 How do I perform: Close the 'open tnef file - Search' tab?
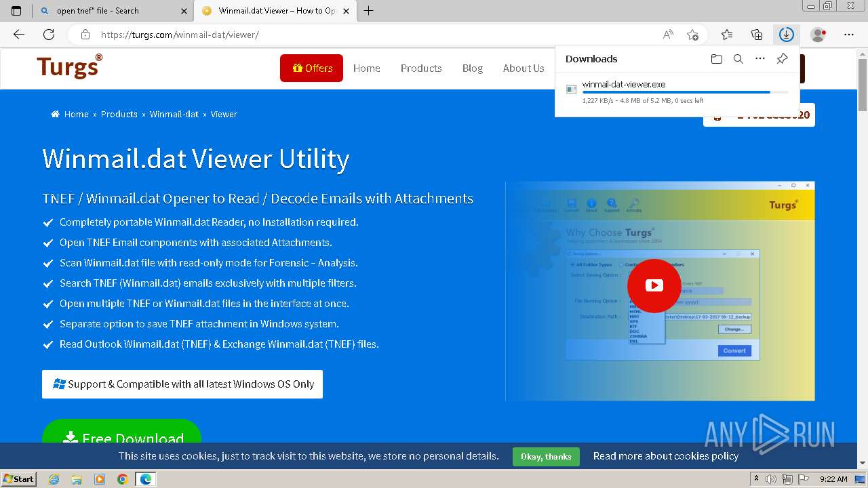(184, 11)
